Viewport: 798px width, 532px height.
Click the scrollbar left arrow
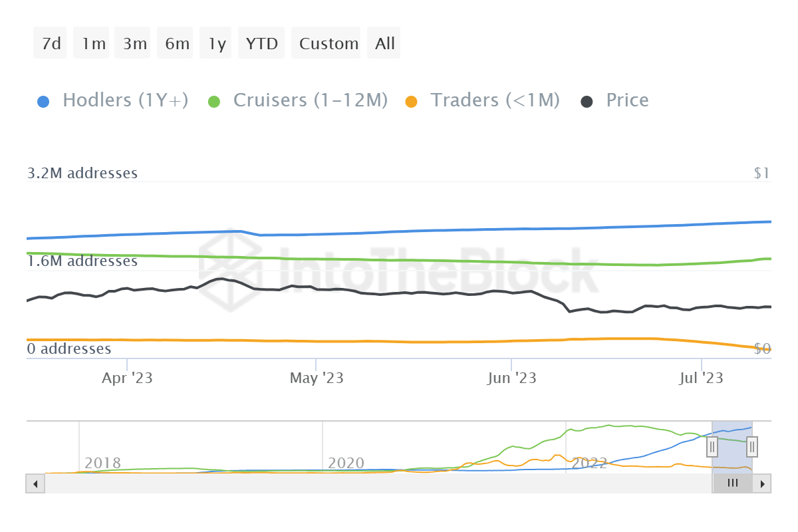tap(35, 483)
